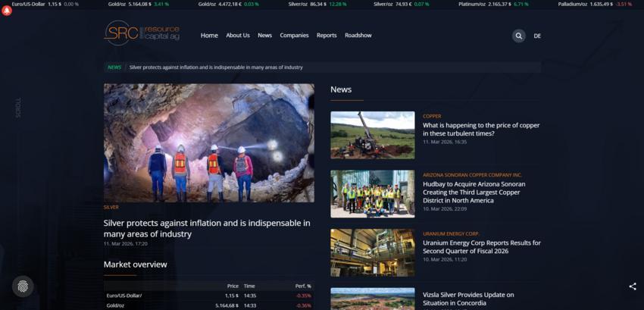This screenshot has width=644, height=310.
Task: Open the featured silver inflation article title
Action: 207,228
